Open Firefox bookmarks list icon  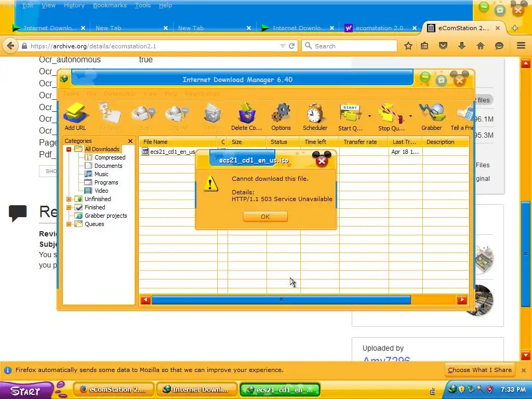(x=424, y=46)
